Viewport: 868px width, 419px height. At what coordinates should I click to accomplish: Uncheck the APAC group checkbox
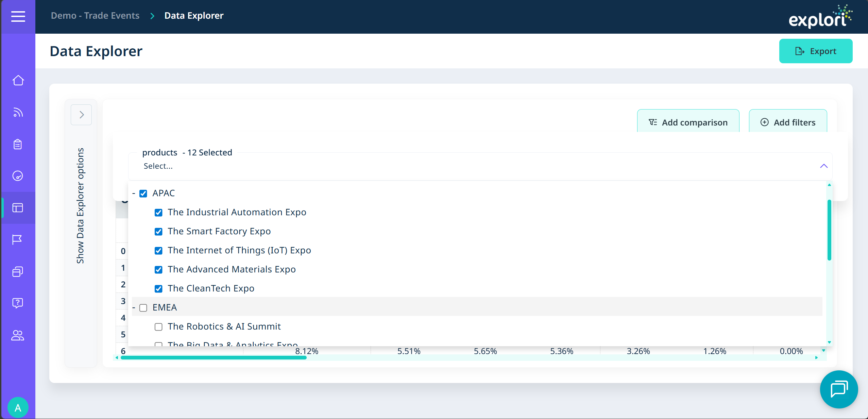(143, 194)
